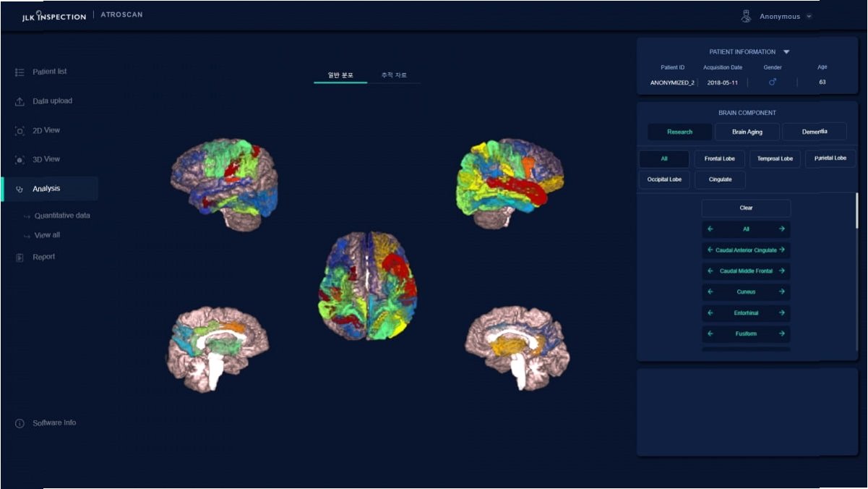Screen dimensions: 868x489
Task: Select the Brain Aging component mode
Action: (747, 132)
